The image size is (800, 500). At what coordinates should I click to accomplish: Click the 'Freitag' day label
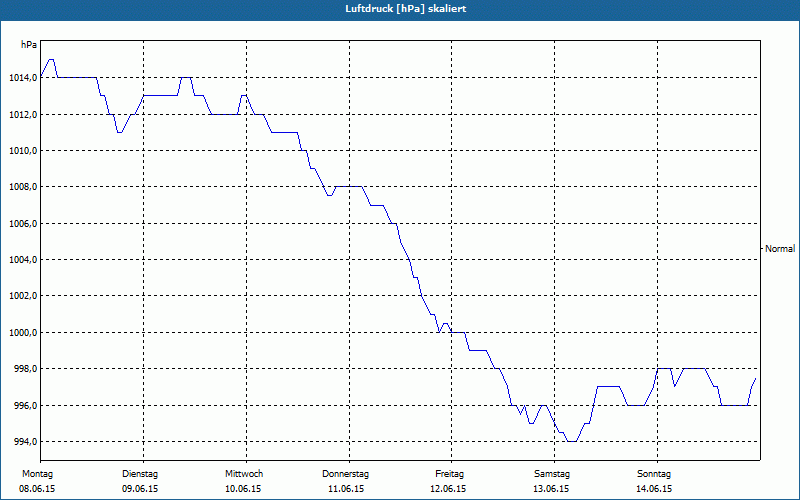pos(450,473)
